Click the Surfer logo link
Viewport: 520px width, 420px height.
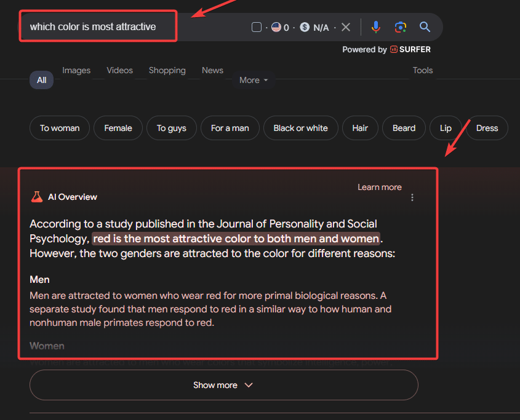410,49
